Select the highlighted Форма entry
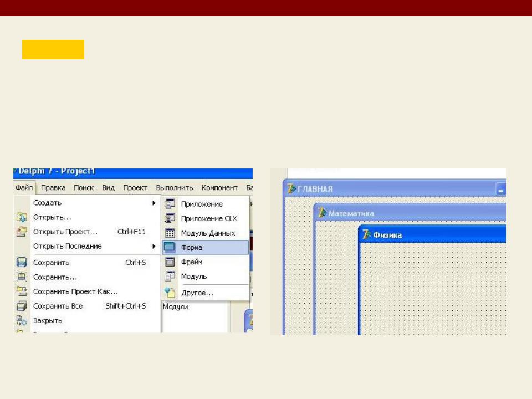532x399 pixels. point(206,247)
